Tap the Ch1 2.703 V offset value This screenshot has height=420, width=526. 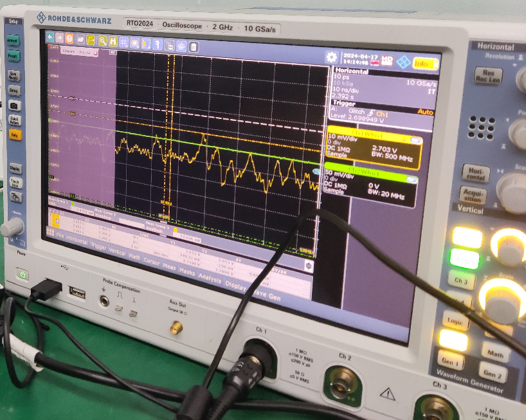[385, 149]
